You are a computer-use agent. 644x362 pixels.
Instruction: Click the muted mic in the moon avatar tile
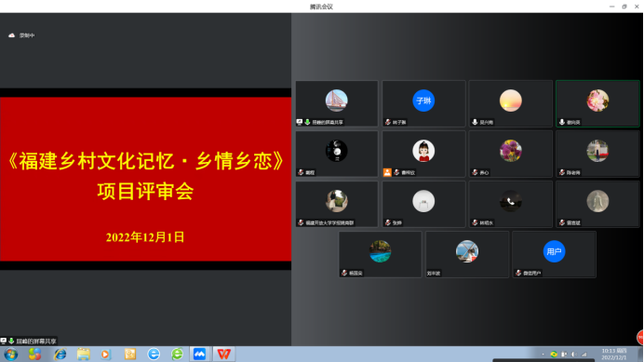301,172
